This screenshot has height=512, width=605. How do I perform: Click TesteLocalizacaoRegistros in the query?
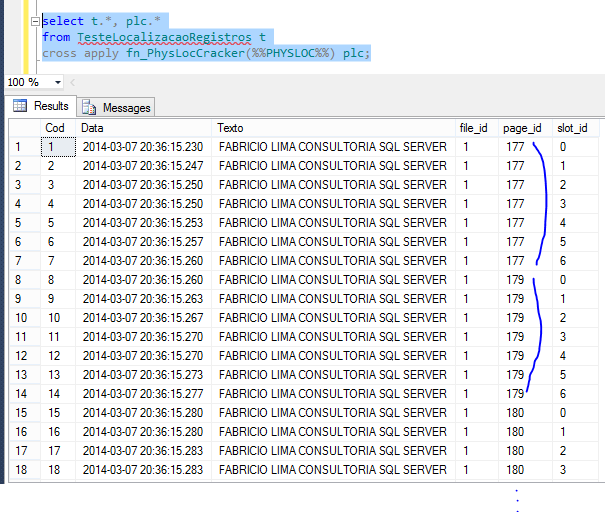[x=159, y=37]
